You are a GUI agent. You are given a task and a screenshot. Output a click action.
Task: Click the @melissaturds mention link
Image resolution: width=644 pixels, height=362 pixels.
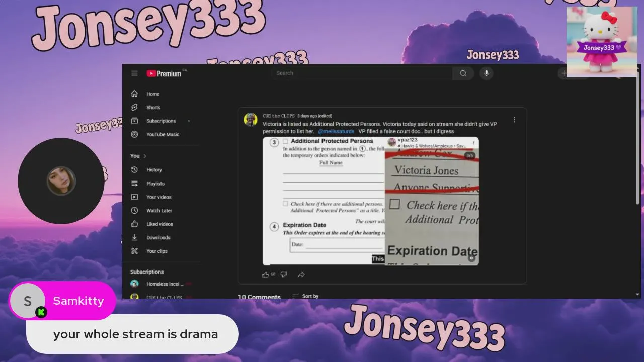tap(336, 132)
